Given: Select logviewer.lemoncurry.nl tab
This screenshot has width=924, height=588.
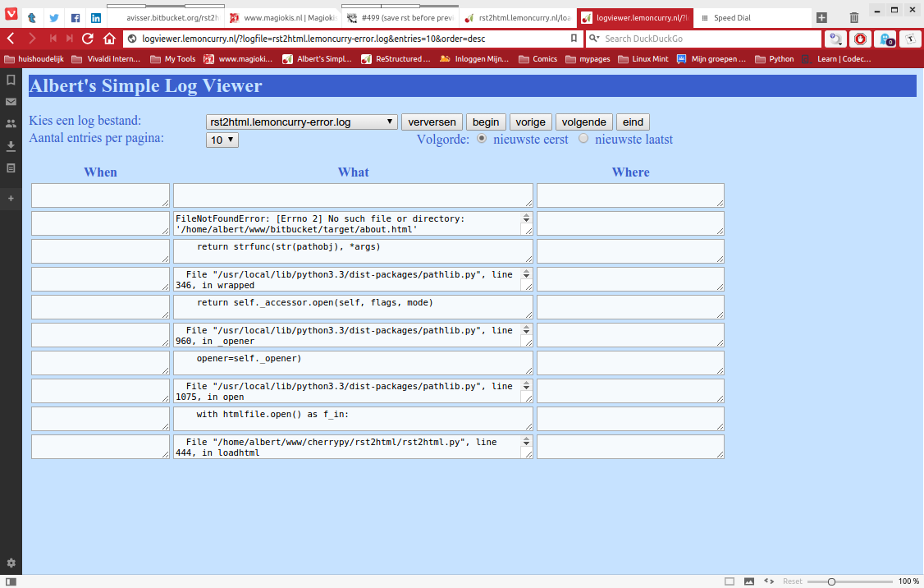Looking at the screenshot, I should pos(635,18).
